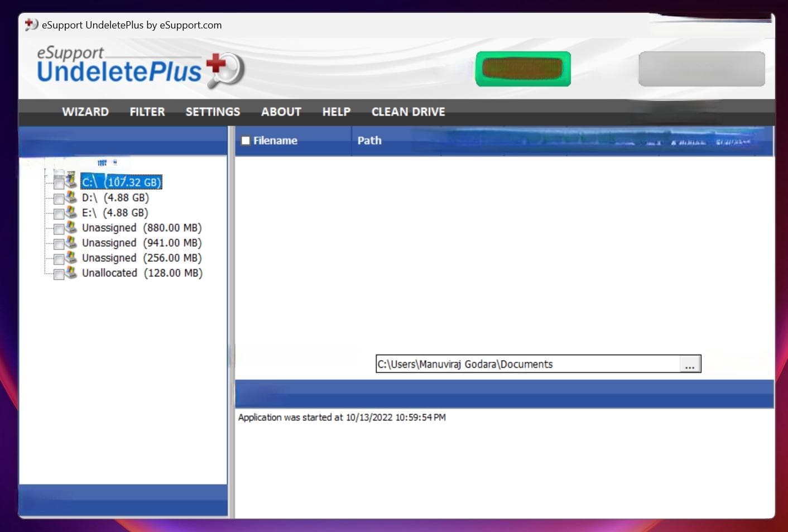The width and height of the screenshot is (788, 532).
Task: Click the green button in the header
Action: coord(523,69)
